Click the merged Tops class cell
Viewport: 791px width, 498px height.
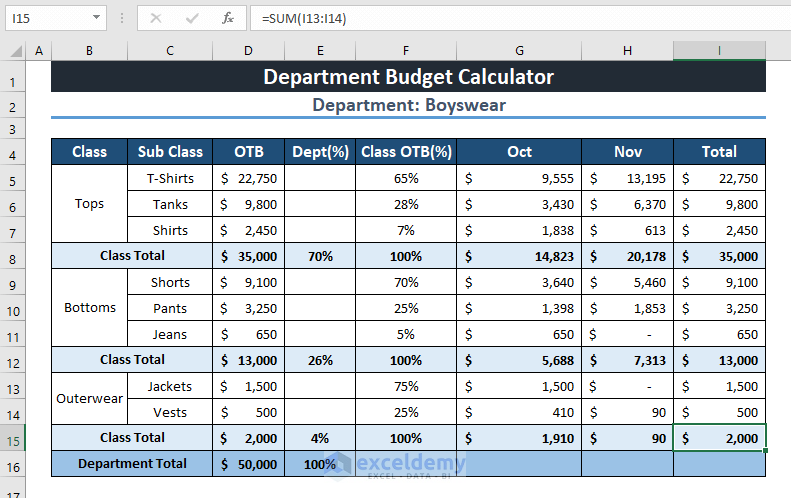click(x=89, y=204)
